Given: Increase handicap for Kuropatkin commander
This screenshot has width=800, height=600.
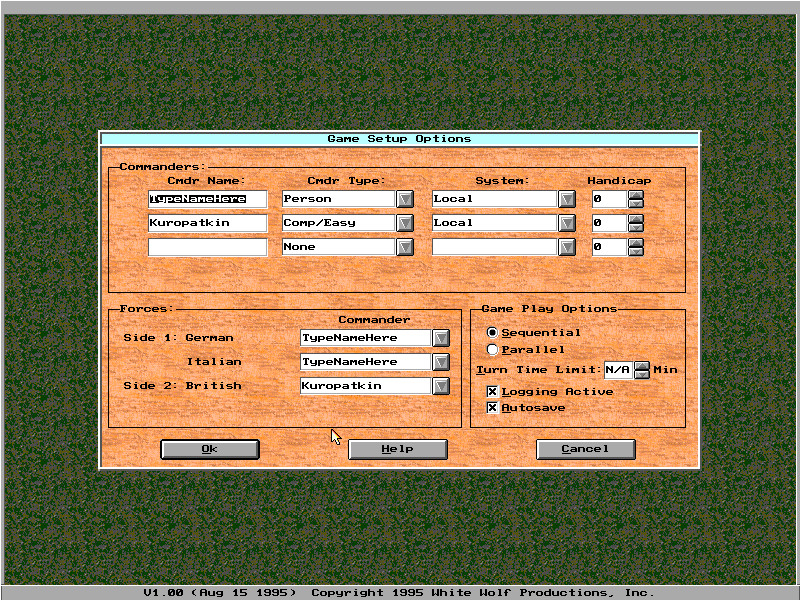Looking at the screenshot, I should 636,219.
